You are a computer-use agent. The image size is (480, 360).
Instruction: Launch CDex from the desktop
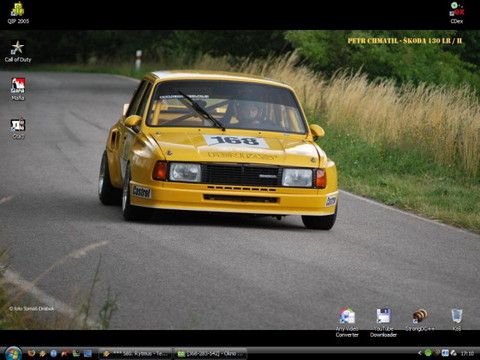457,13
